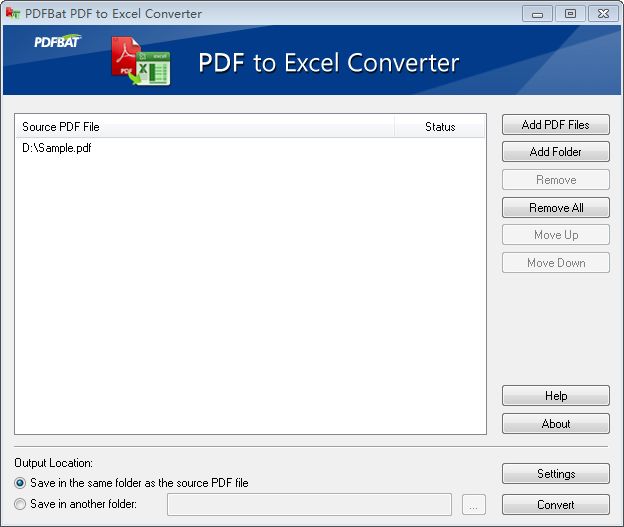Screen dimensions: 624x527
Task: Click the PDFBat app icon in title bar
Action: click(12, 13)
